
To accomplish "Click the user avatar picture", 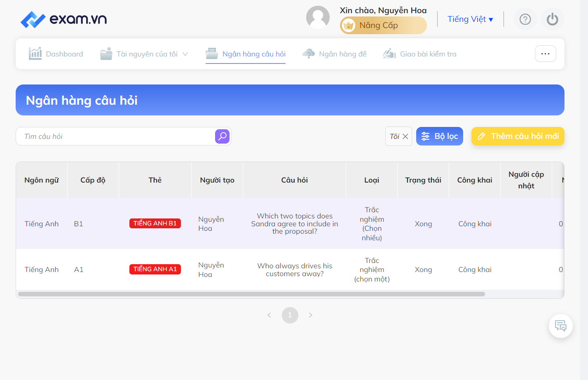I will coord(318,18).
